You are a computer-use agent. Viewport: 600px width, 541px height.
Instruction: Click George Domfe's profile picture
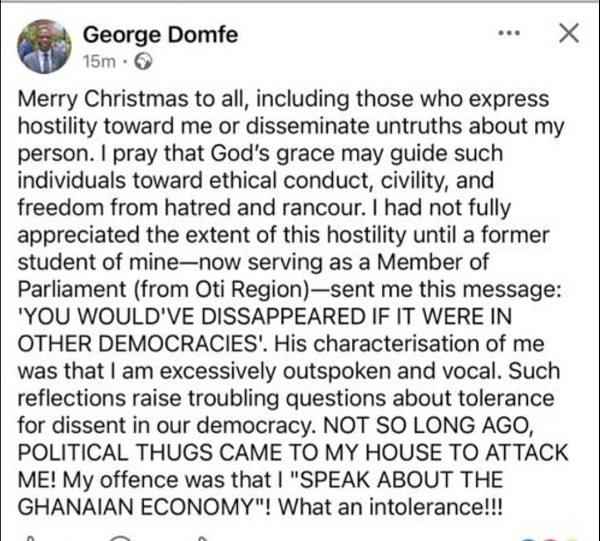(45, 46)
